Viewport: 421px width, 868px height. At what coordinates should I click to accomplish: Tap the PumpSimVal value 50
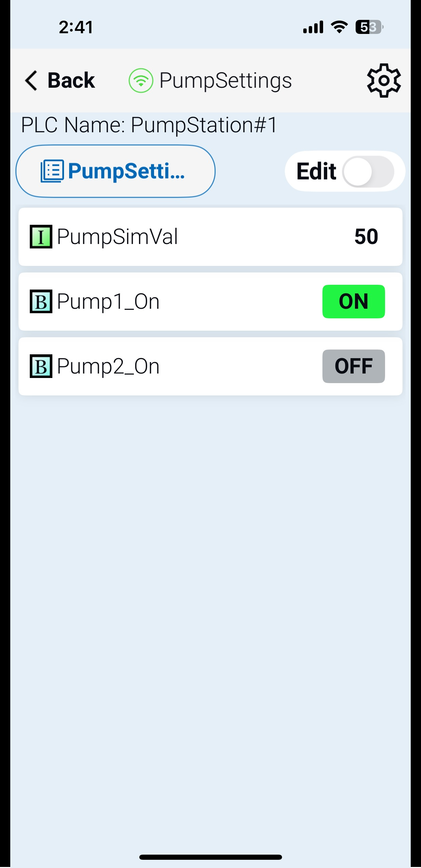pyautogui.click(x=366, y=236)
